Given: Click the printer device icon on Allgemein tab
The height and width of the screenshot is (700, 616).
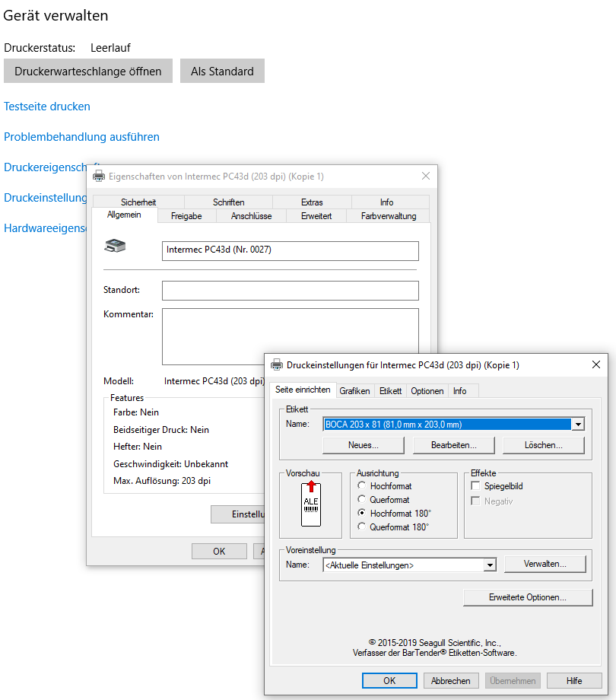Looking at the screenshot, I should pos(115,246).
